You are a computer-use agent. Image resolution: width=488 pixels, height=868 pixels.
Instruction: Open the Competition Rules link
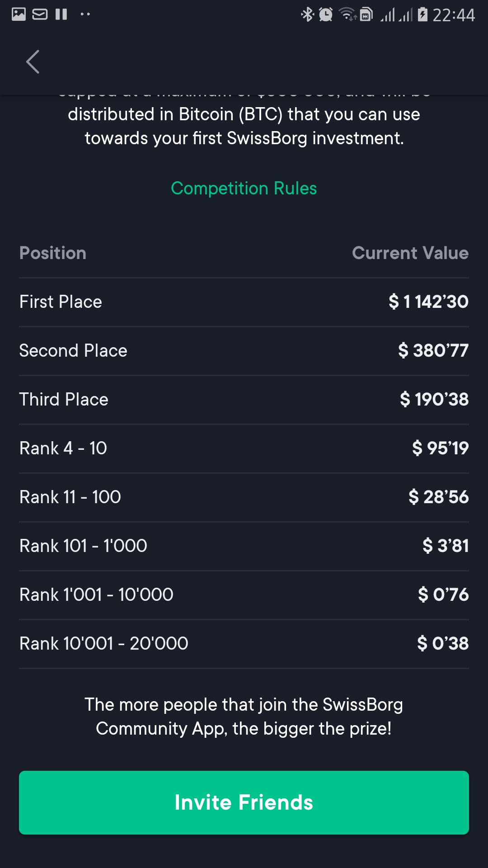[244, 188]
